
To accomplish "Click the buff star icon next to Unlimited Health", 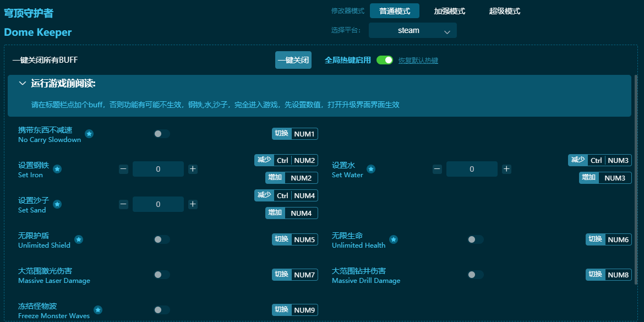I will coord(393,239).
